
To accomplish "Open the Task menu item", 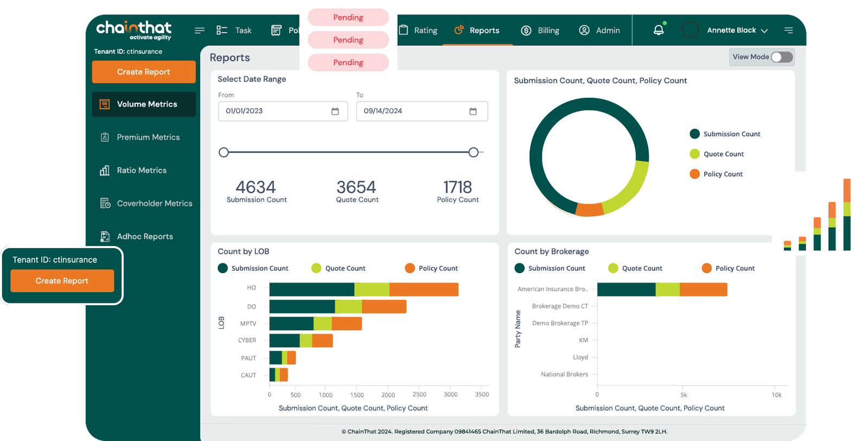I will pyautogui.click(x=234, y=30).
